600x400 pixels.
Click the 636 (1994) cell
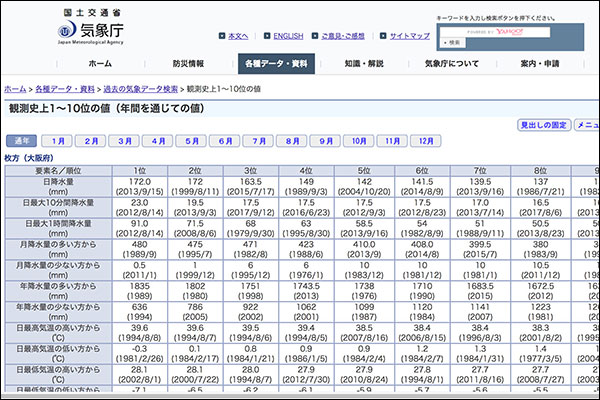point(140,312)
